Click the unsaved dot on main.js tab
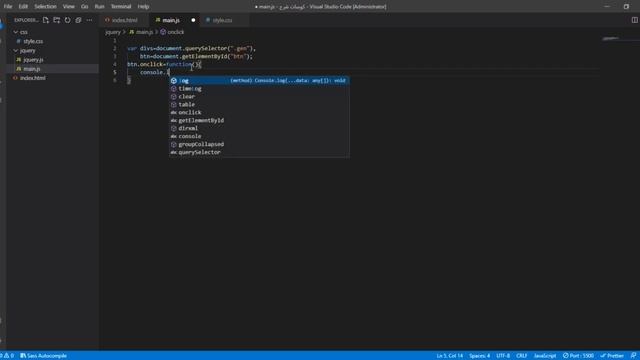 193,20
